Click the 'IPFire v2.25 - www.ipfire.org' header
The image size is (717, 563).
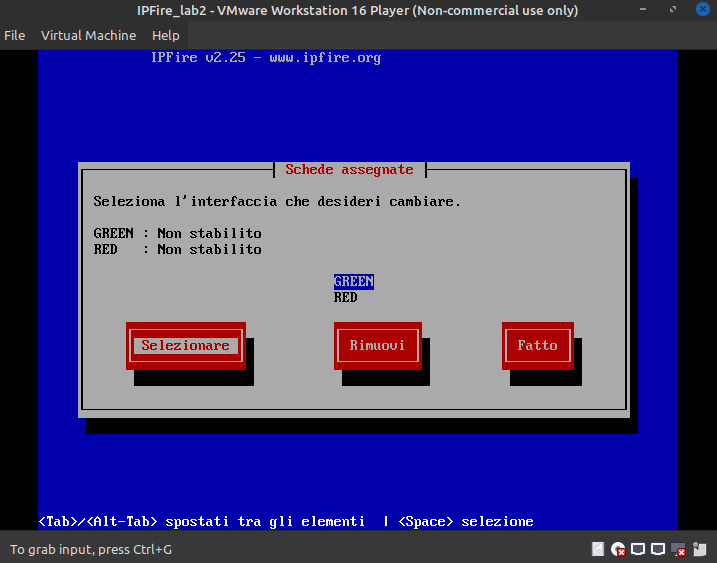(x=266, y=58)
